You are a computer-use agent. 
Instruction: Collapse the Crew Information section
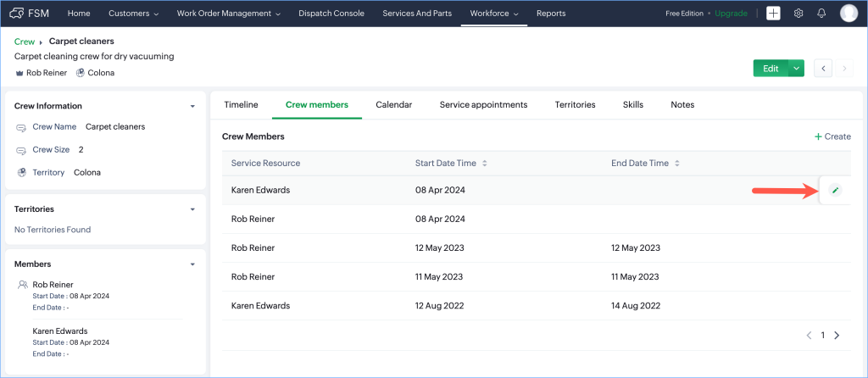click(x=192, y=107)
